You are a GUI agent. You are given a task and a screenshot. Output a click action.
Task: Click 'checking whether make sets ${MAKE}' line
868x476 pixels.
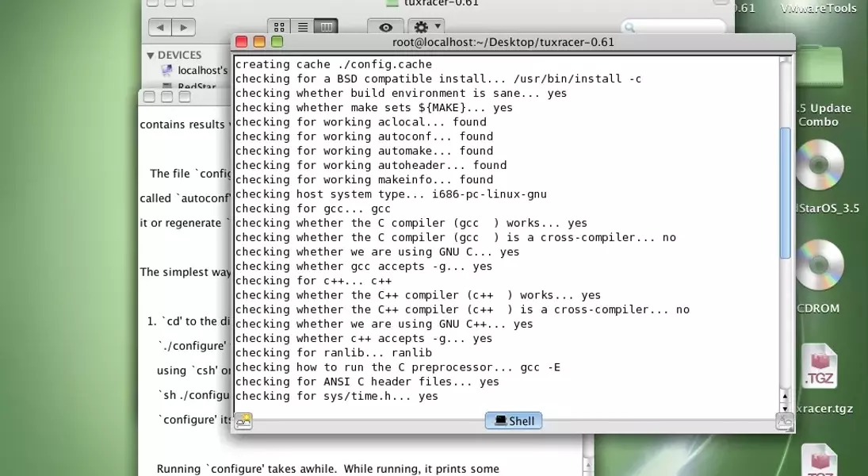374,108
